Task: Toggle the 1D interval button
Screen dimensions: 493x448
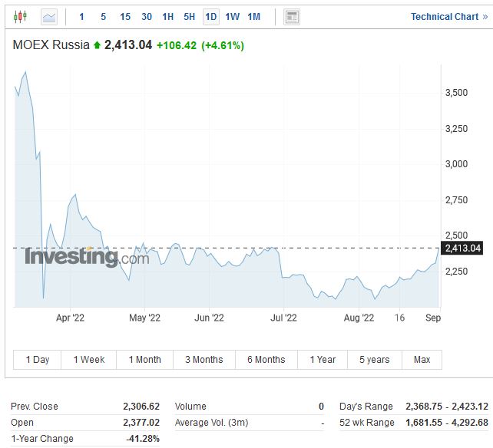Action: [211, 16]
